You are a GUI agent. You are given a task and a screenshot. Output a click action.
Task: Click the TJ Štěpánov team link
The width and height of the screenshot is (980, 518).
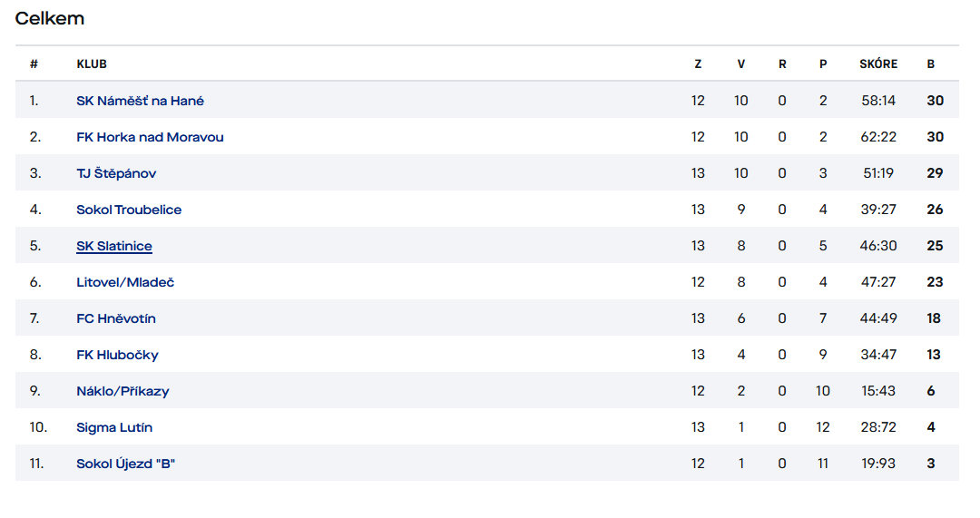(116, 173)
